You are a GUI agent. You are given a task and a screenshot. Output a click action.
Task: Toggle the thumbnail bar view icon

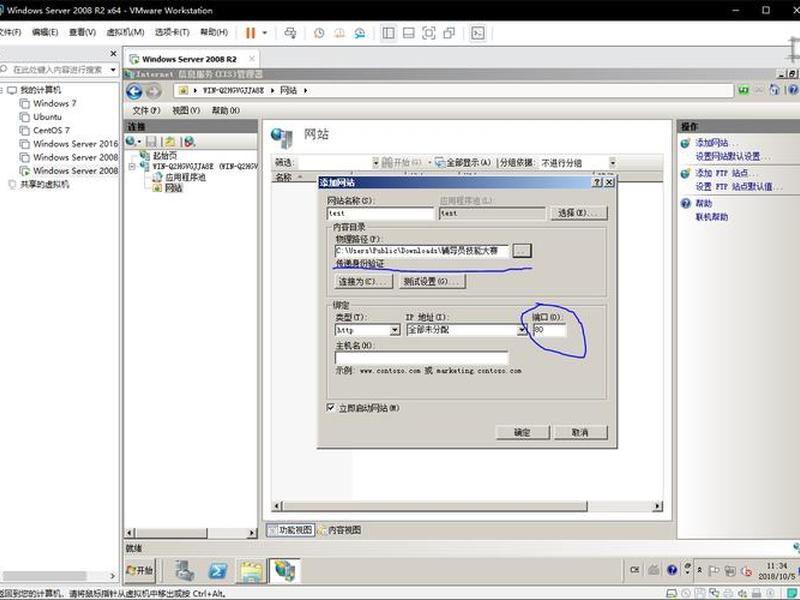pos(408,33)
